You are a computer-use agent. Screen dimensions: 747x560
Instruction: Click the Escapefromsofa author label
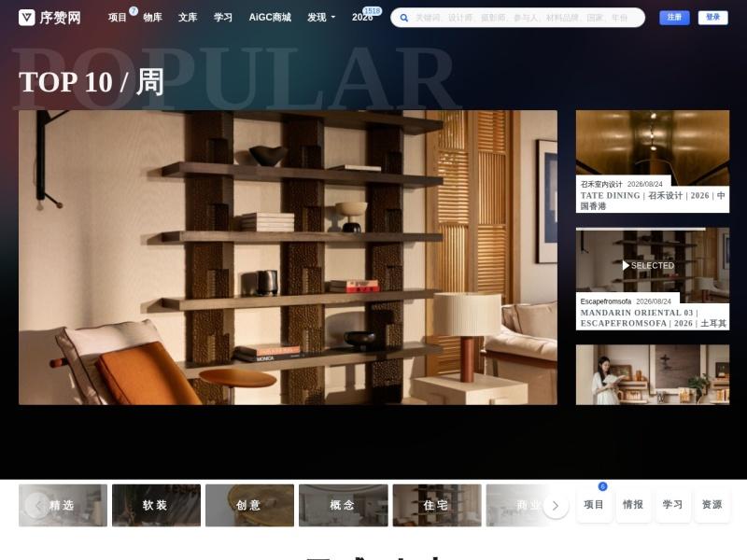[x=605, y=301]
